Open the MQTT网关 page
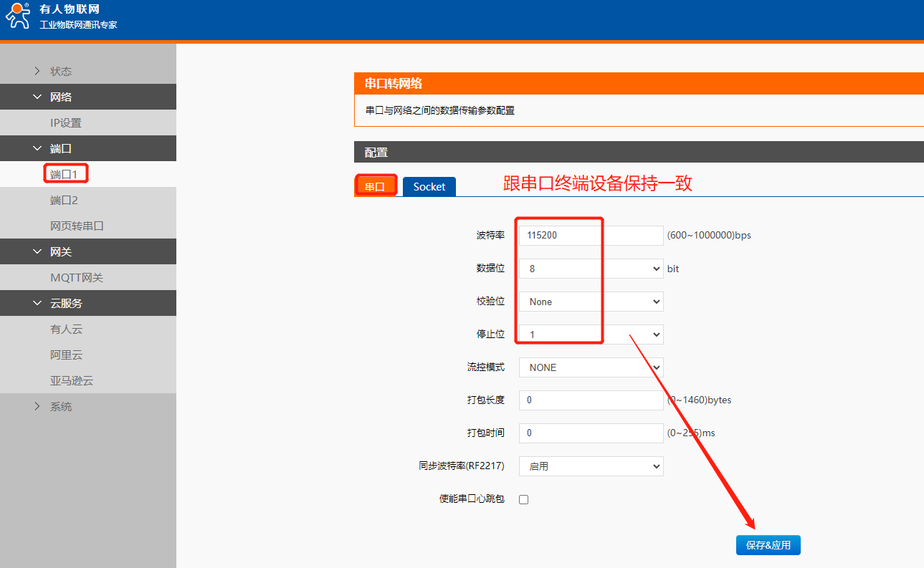This screenshot has width=924, height=568. (x=77, y=277)
